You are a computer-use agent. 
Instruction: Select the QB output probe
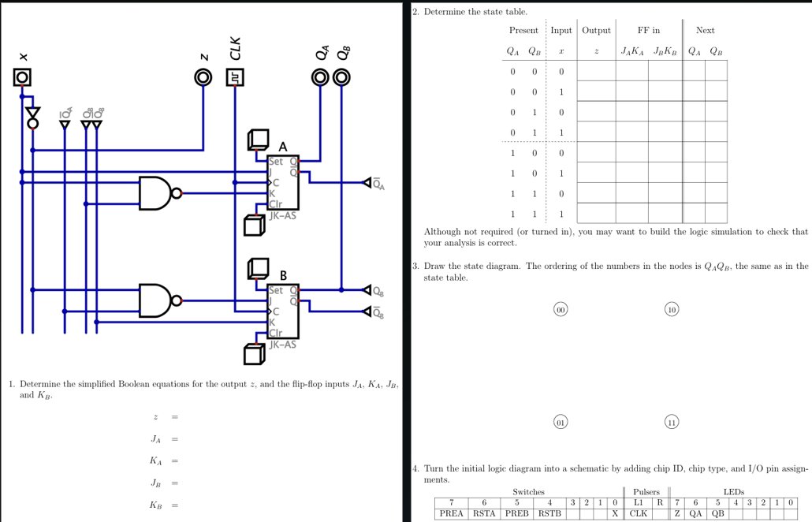pyautogui.click(x=341, y=76)
